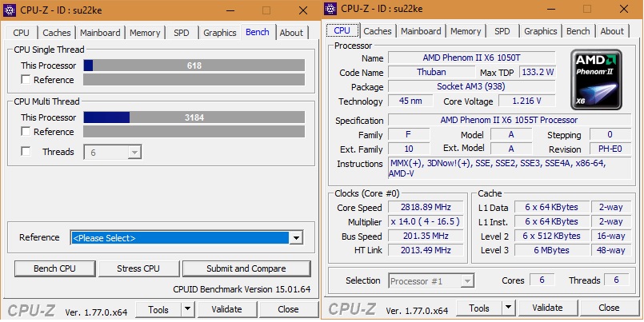Click HT Link value 2013.49 MHz
Viewport: 644px width, 322px height.
[x=426, y=250]
